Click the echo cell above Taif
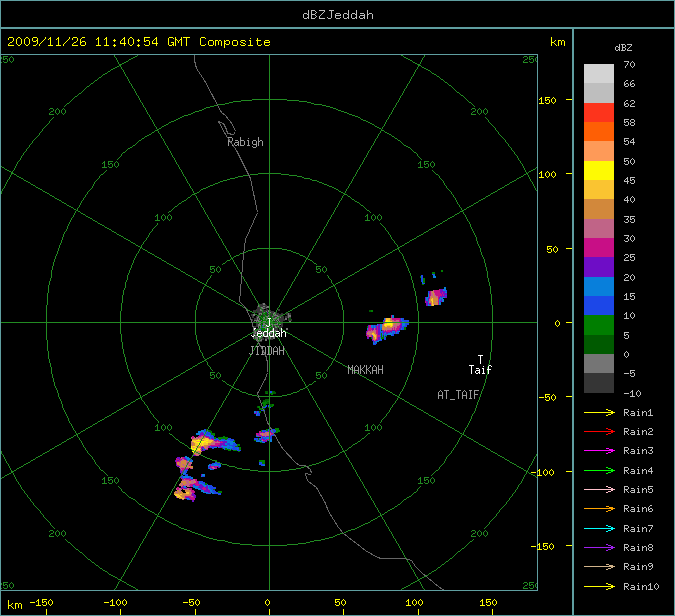 point(436,297)
